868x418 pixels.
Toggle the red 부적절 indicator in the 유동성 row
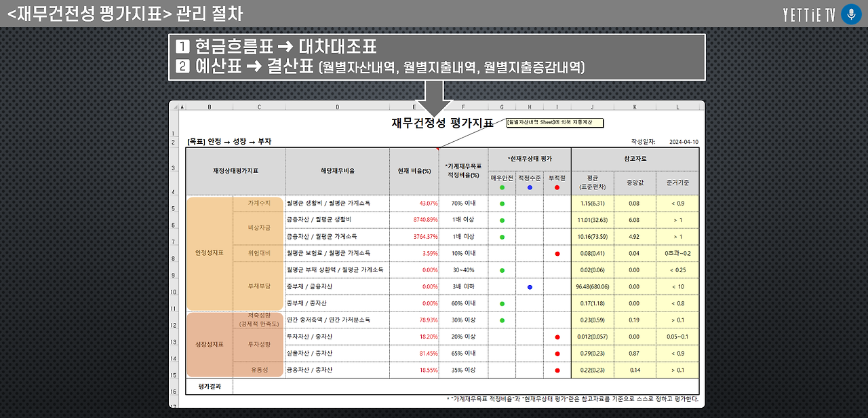point(557,370)
